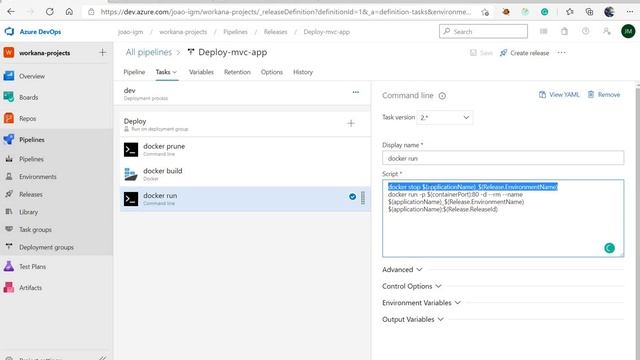The height and width of the screenshot is (360, 640).
Task: Click the Search box
Action: click(x=483, y=31)
